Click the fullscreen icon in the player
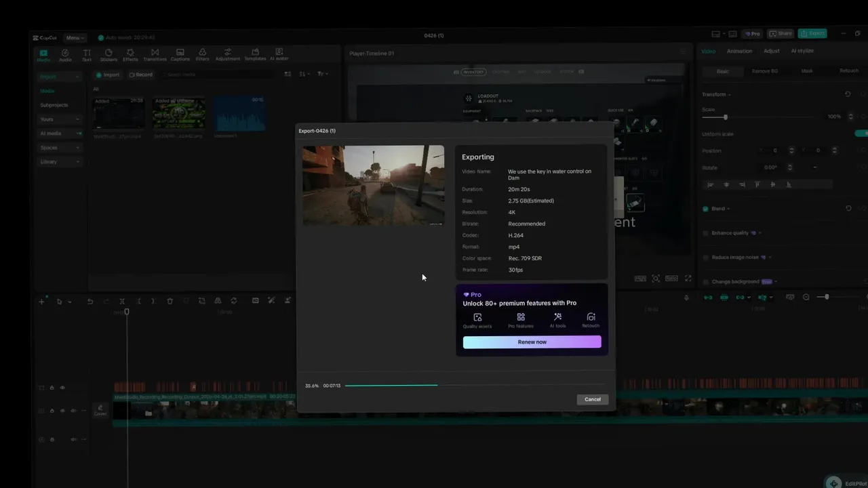Image resolution: width=868 pixels, height=488 pixels. coord(688,279)
